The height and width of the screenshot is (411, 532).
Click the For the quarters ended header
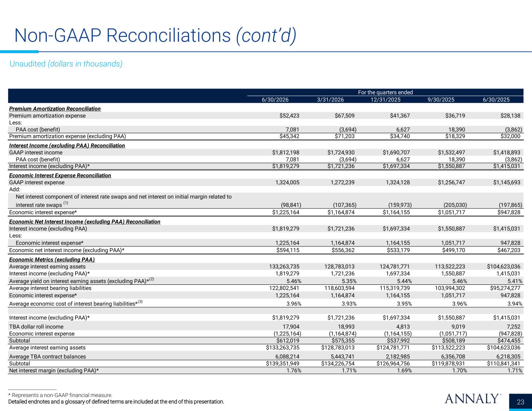click(x=385, y=92)
